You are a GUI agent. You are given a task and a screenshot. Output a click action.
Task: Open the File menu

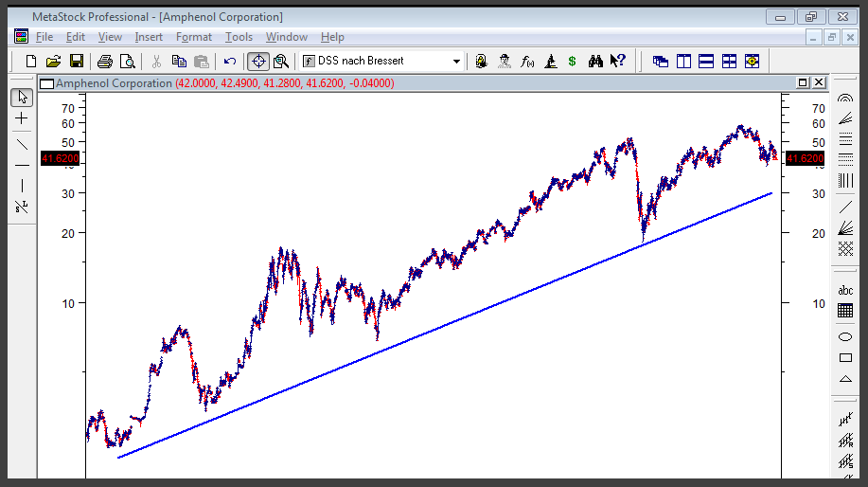pos(44,37)
